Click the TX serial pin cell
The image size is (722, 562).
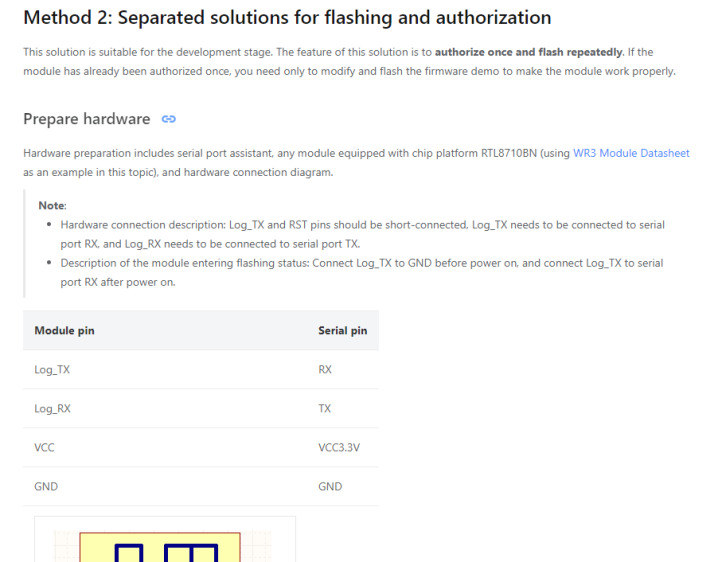(x=324, y=409)
